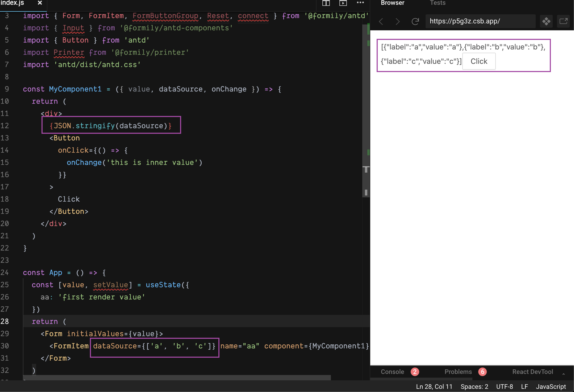
Task: Expand the bottom devtools panel chevron
Action: 563,374
